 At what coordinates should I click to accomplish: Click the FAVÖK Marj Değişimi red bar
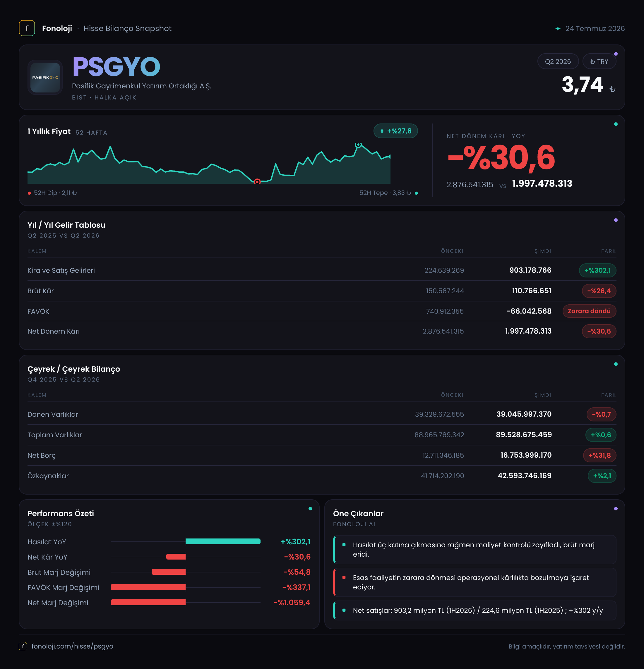(148, 587)
